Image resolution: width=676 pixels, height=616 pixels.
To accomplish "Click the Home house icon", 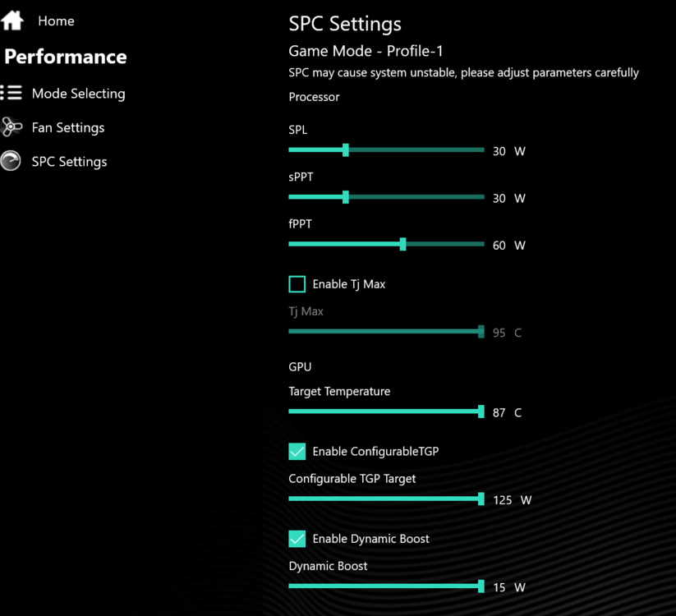I will coord(12,21).
